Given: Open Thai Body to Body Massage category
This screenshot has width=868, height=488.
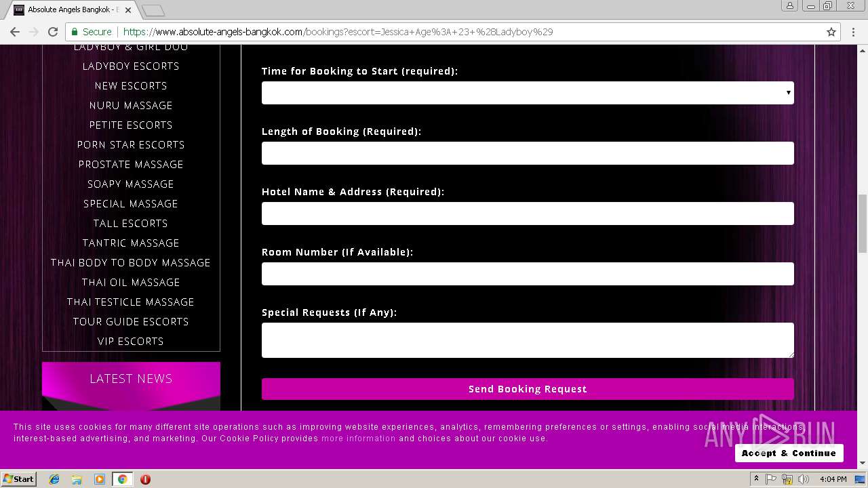Looking at the screenshot, I should coord(131,263).
